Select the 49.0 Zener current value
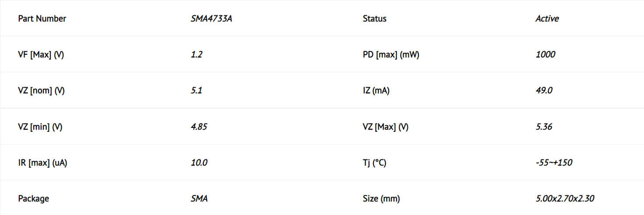Image resolution: width=644 pixels, height=215 pixels. click(544, 91)
